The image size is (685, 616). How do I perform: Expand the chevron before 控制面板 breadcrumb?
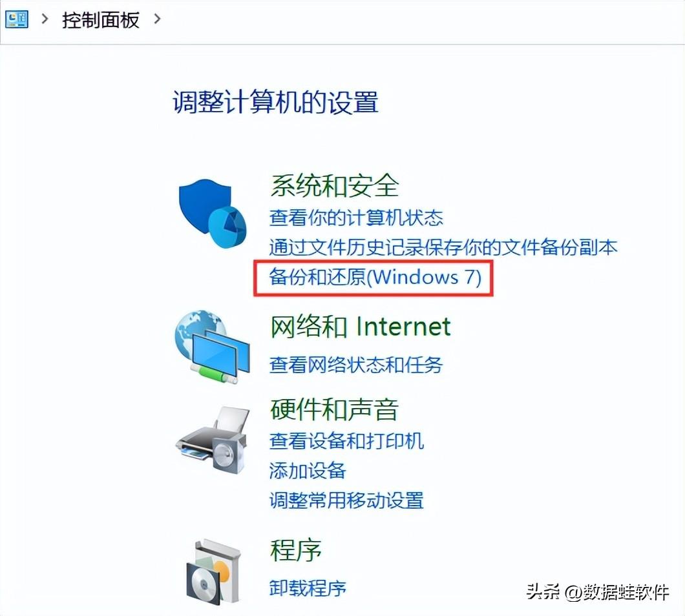coord(45,19)
